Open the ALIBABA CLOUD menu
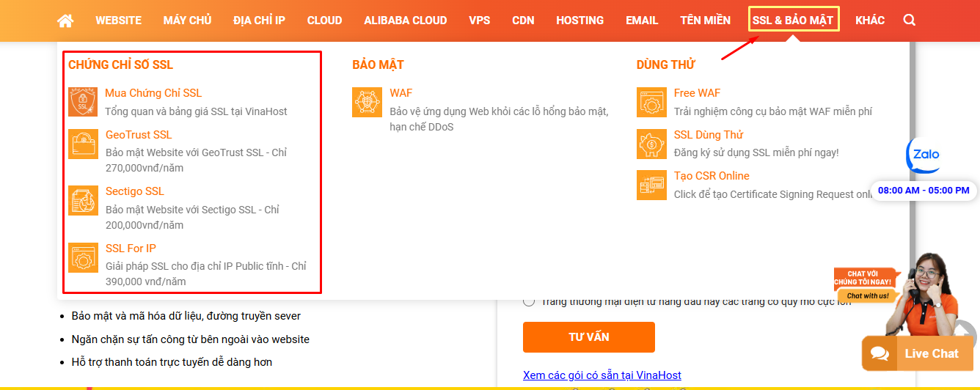Screen dimensions: 980x390 pos(405,21)
